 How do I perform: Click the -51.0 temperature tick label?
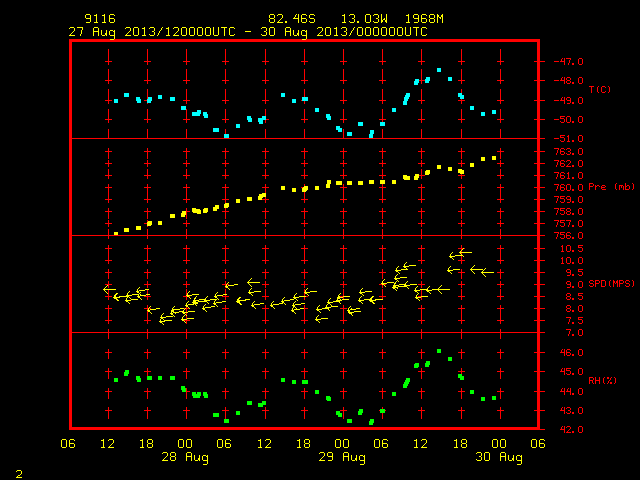coord(568,139)
